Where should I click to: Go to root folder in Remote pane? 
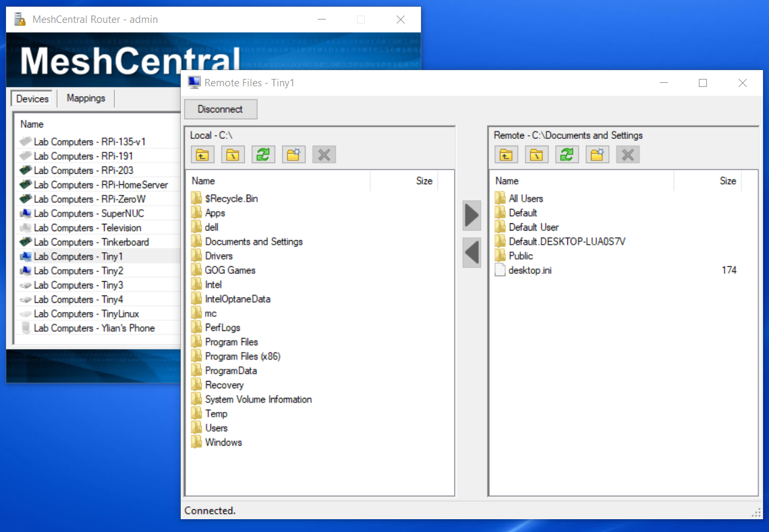point(536,155)
